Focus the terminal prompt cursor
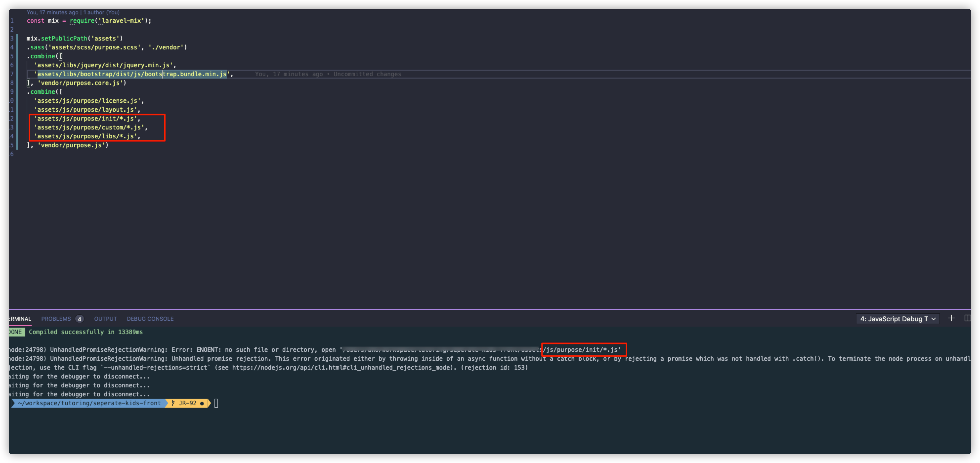The height and width of the screenshot is (463, 980). click(216, 403)
